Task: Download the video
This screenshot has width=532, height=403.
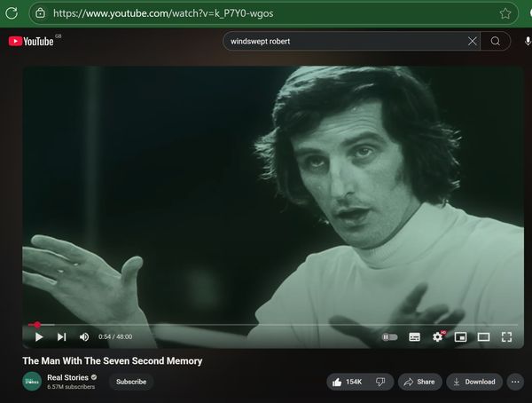Action: (x=474, y=382)
